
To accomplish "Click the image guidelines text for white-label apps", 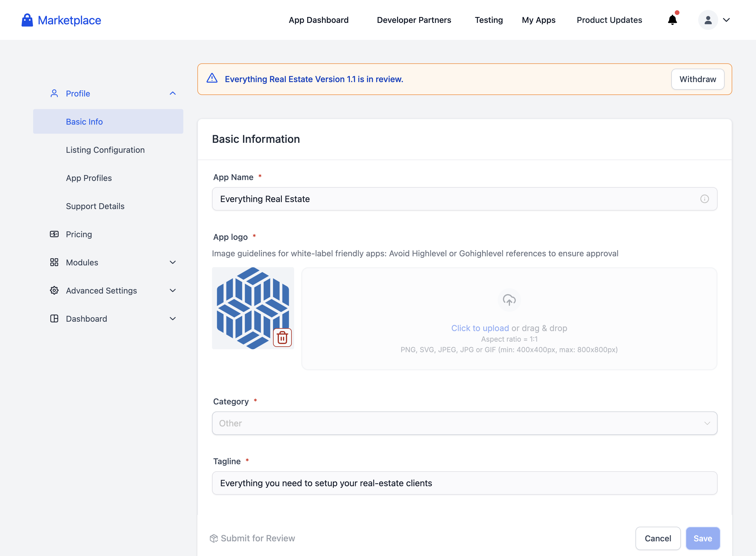I will (415, 253).
